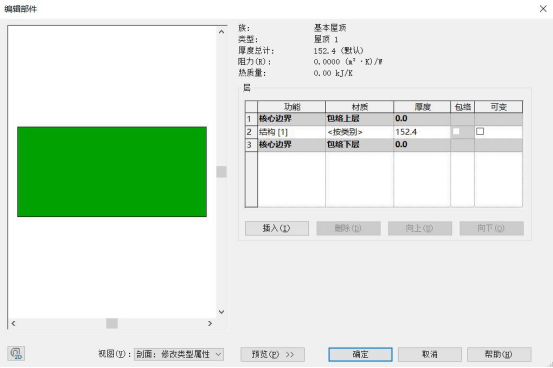Close the 编辑部件 dialog with X

(543, 8)
